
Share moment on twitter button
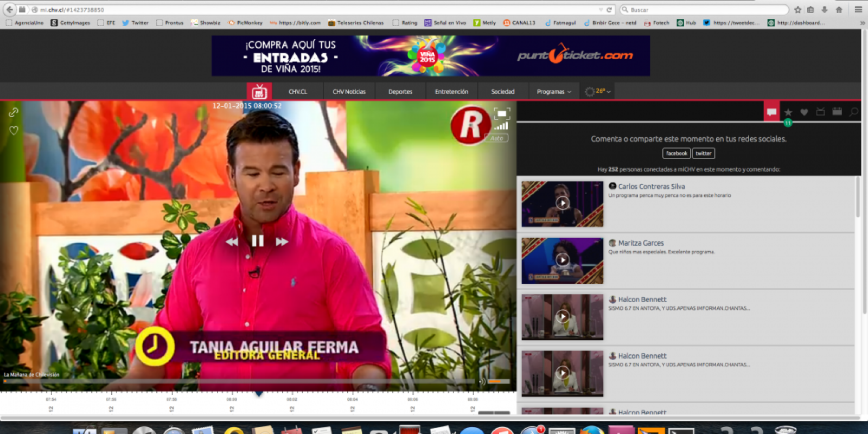coord(704,154)
